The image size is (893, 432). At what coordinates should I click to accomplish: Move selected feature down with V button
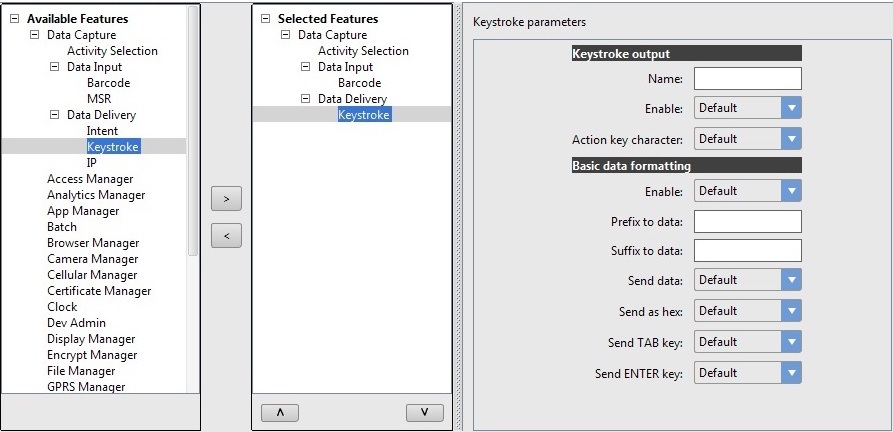pyautogui.click(x=424, y=412)
